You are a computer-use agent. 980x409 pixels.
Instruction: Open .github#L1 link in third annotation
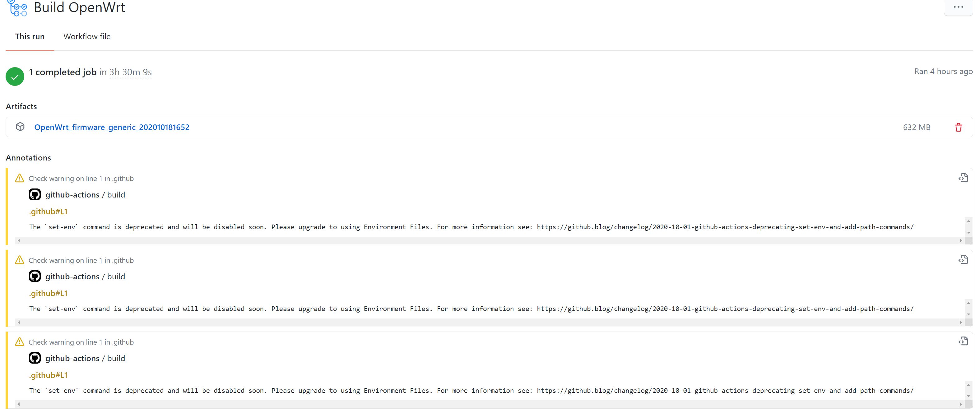(48, 375)
